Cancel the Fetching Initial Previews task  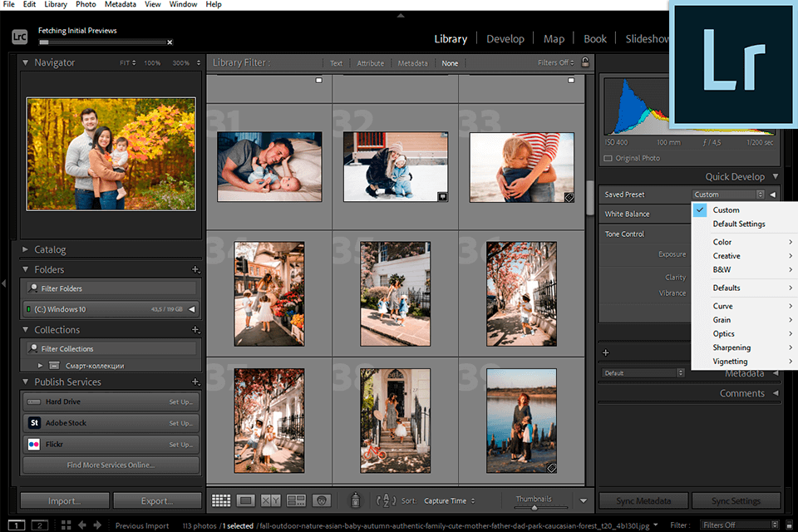click(x=170, y=42)
